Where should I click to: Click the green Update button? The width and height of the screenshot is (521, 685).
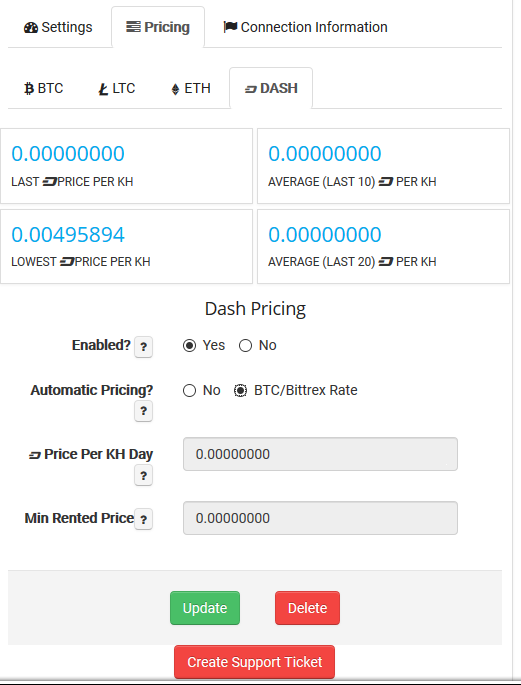click(205, 608)
